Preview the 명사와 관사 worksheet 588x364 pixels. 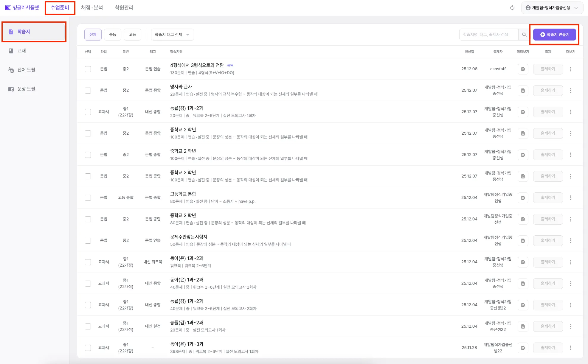pos(523,91)
